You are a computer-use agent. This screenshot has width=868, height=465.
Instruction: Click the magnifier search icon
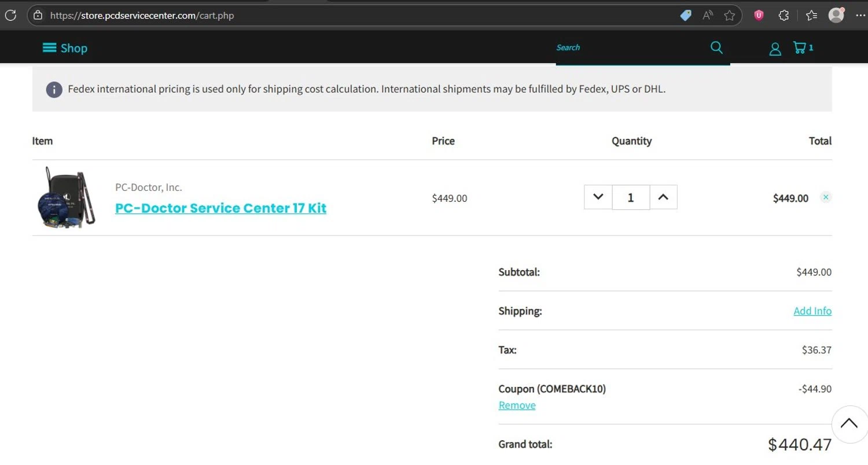point(716,47)
